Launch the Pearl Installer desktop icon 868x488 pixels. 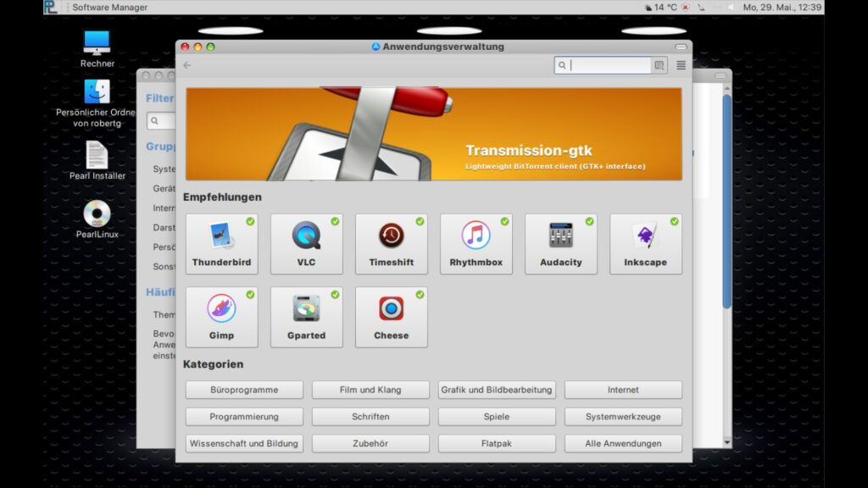97,160
